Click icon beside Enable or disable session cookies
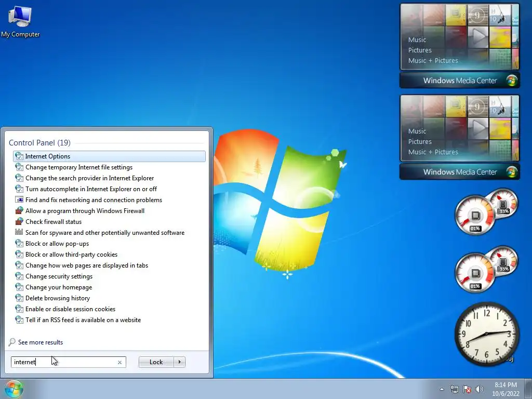This screenshot has width=532, height=399. [x=19, y=309]
